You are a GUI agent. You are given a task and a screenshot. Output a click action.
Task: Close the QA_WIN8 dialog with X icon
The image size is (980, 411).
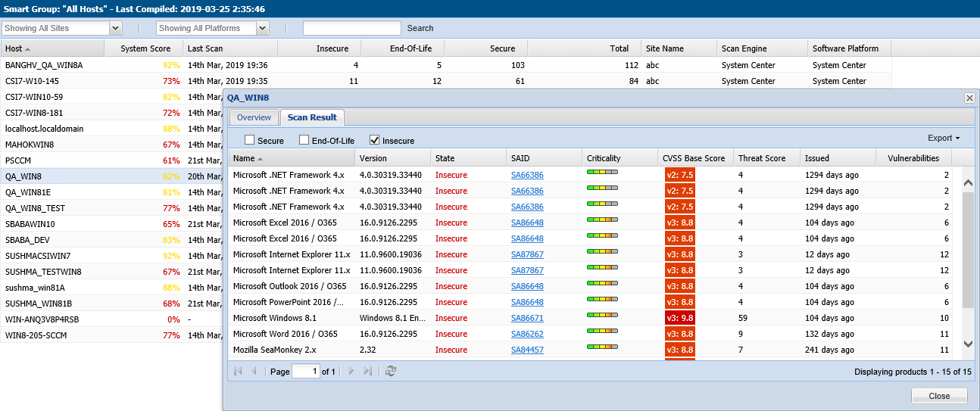(x=969, y=98)
